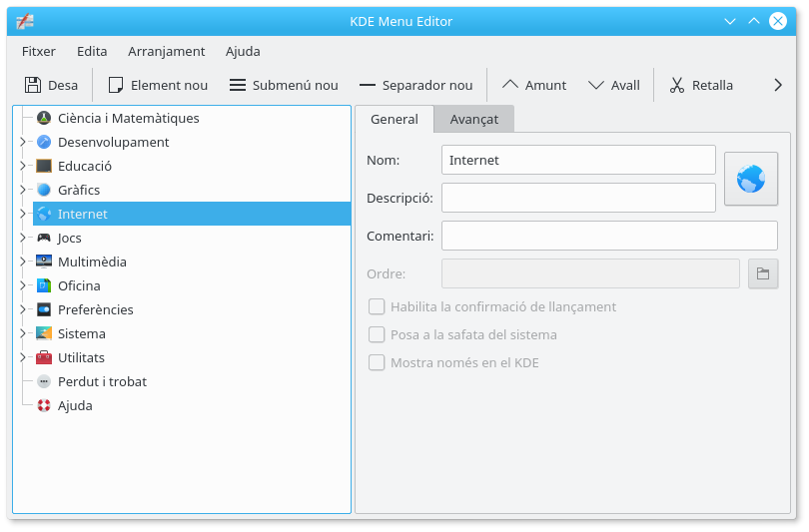
Task: Expand the Multimèdia category arrow
Action: pyautogui.click(x=22, y=262)
